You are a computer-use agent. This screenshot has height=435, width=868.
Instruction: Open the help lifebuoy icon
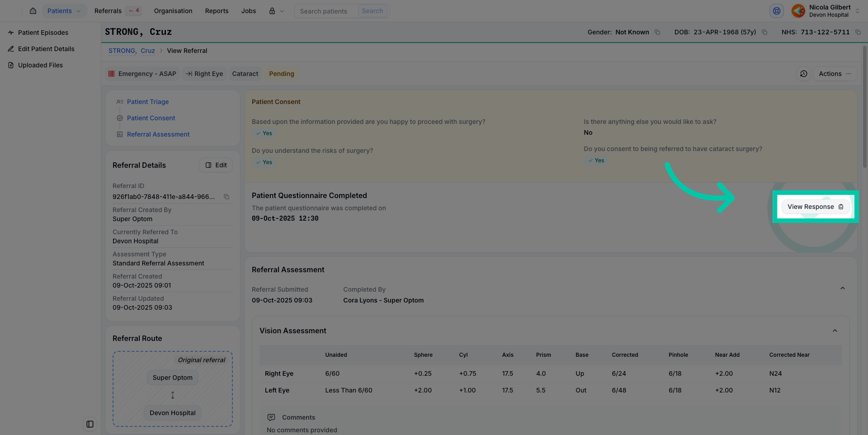pos(777,11)
